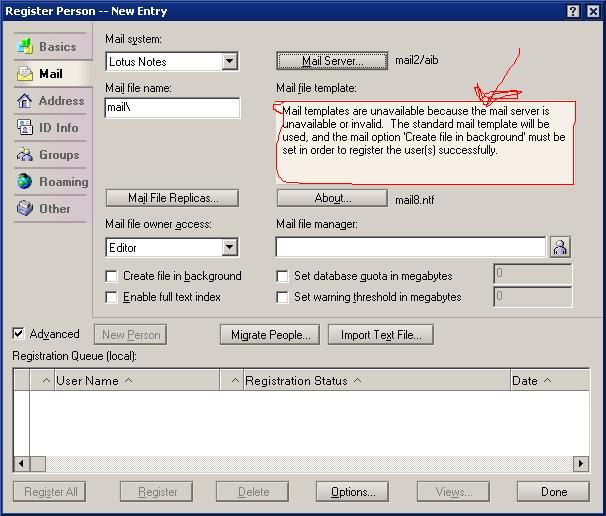606x516 pixels.
Task: Click the Mail file manager field
Action: 410,247
